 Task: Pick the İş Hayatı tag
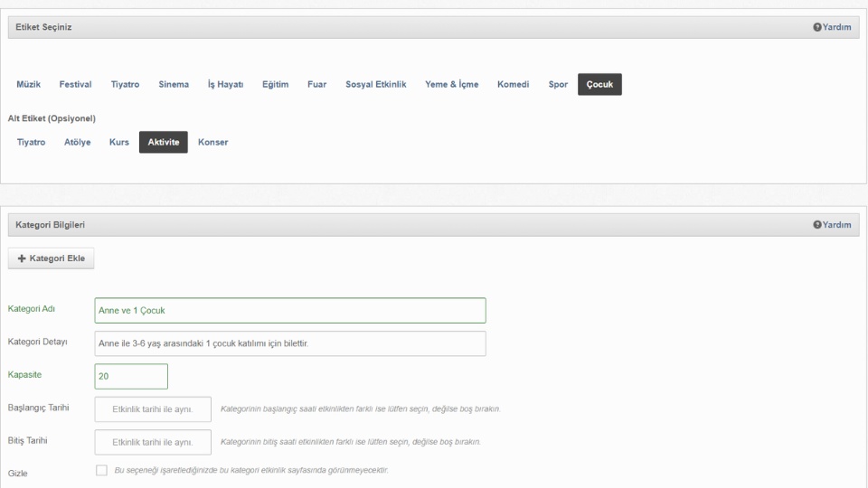point(226,85)
